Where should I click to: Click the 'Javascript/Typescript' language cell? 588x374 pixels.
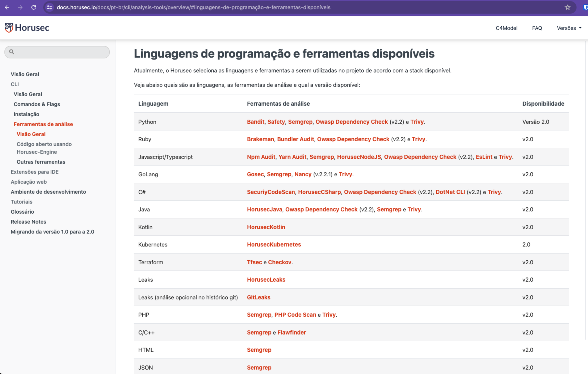(165, 157)
